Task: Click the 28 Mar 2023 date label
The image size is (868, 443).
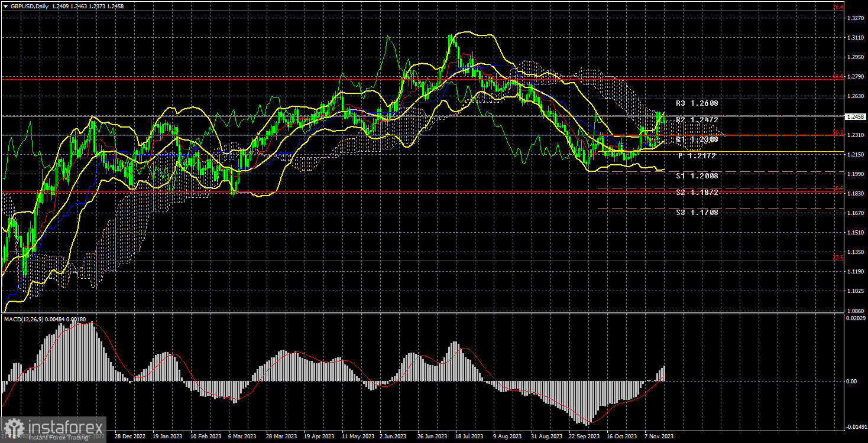Action: [280, 437]
